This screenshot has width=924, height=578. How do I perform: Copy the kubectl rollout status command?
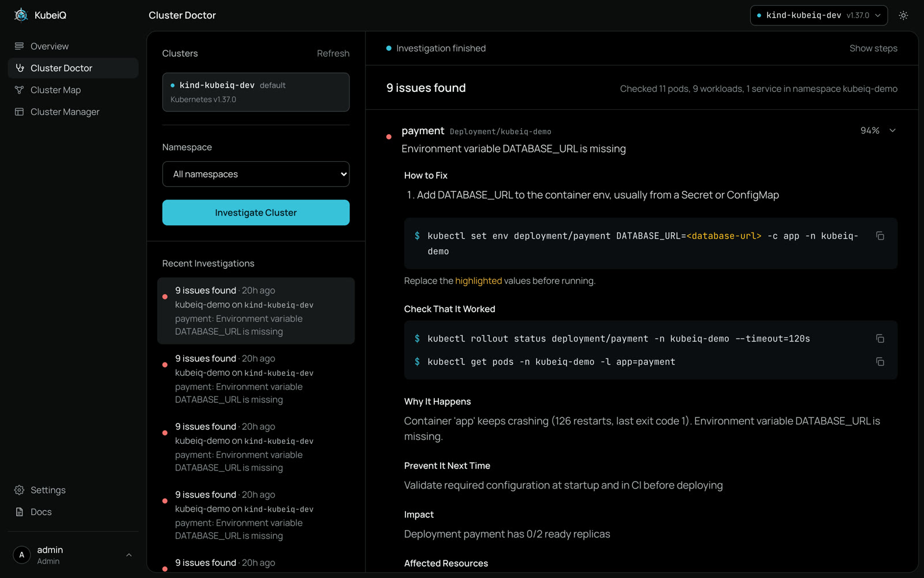pyautogui.click(x=880, y=339)
